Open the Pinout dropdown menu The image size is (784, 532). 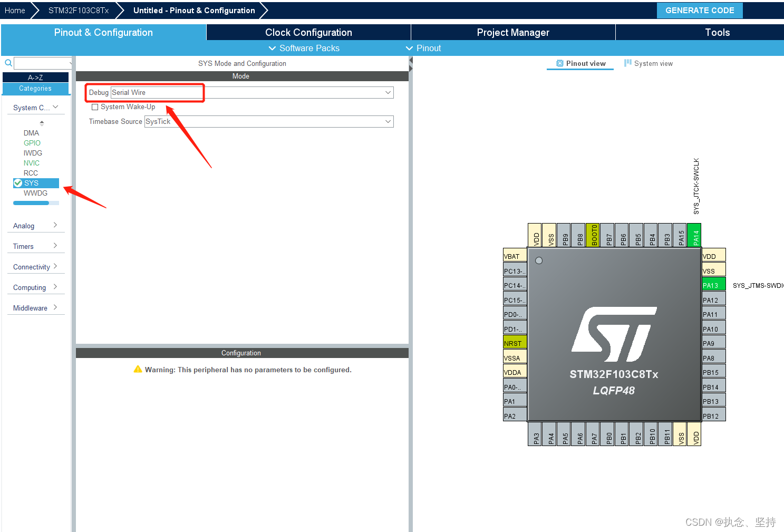423,48
